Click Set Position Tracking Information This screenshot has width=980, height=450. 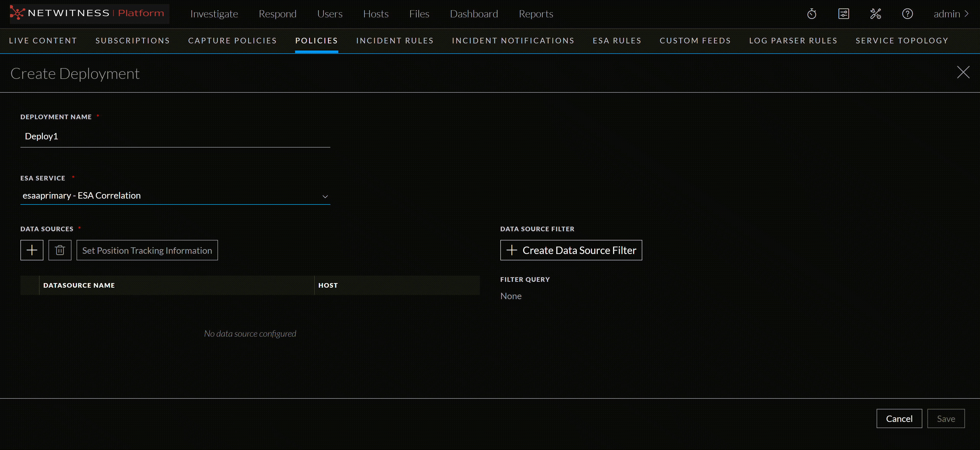147,250
